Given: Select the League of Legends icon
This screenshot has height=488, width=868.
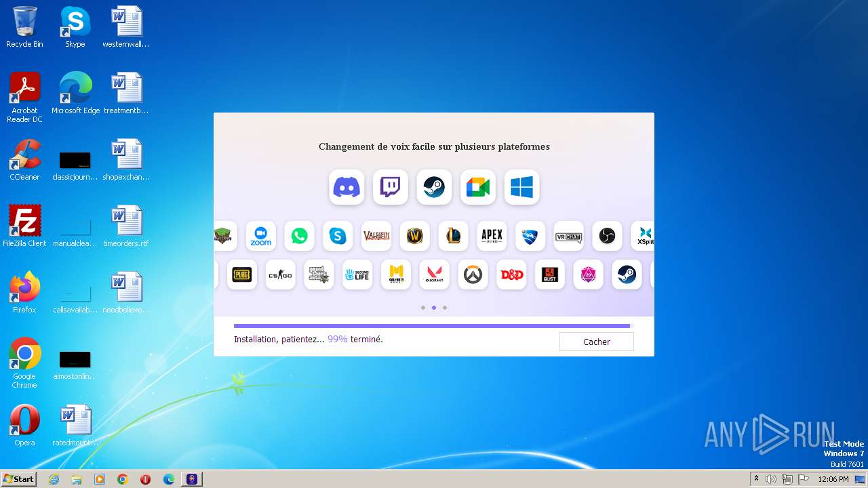Looking at the screenshot, I should (453, 236).
